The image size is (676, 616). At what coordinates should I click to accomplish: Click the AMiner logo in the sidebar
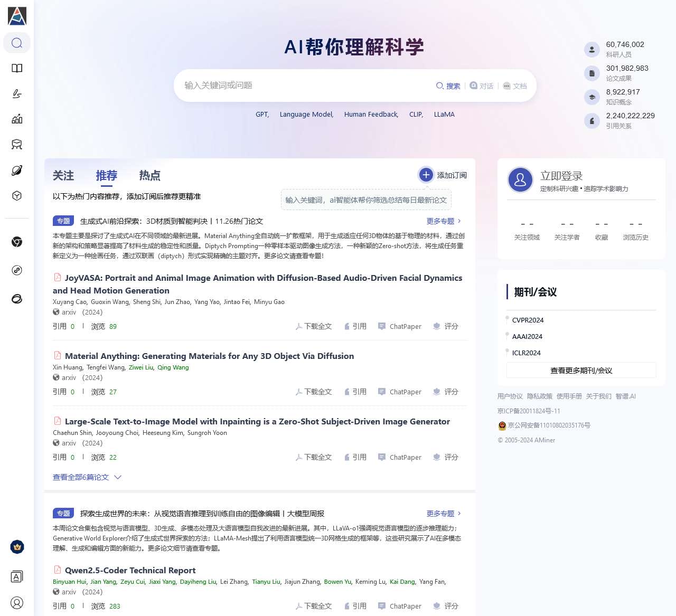(x=17, y=16)
